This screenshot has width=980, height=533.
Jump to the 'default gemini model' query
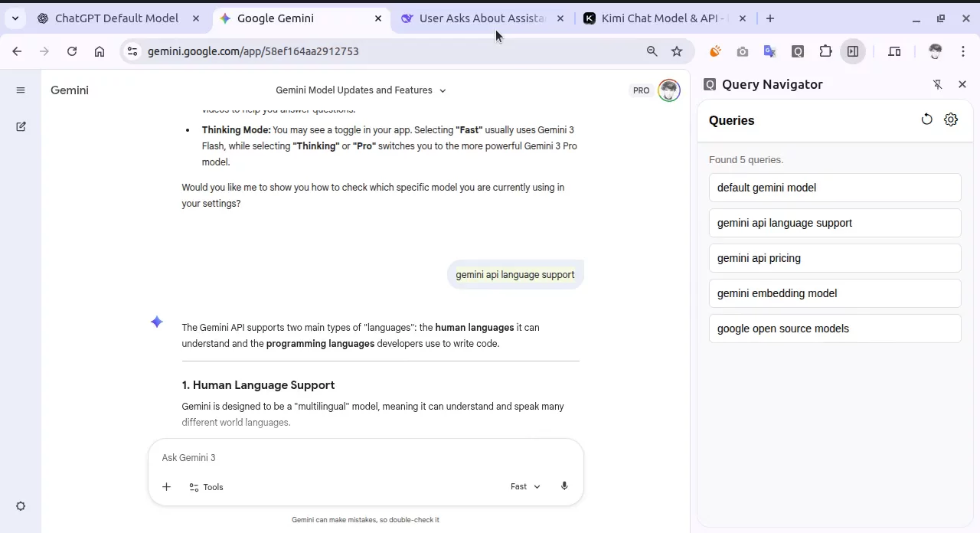pos(835,188)
